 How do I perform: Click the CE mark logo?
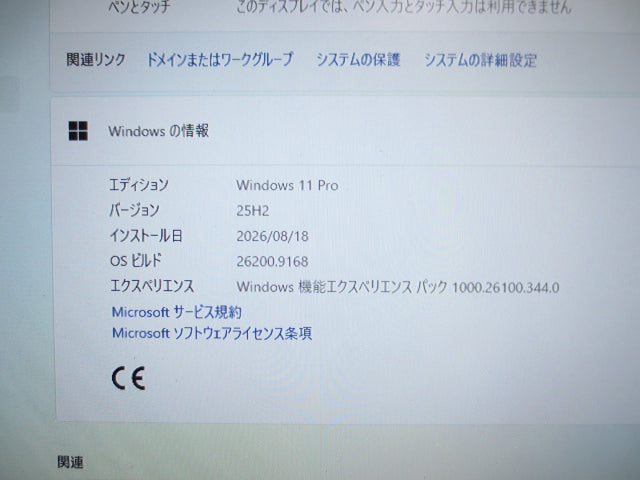click(x=128, y=378)
